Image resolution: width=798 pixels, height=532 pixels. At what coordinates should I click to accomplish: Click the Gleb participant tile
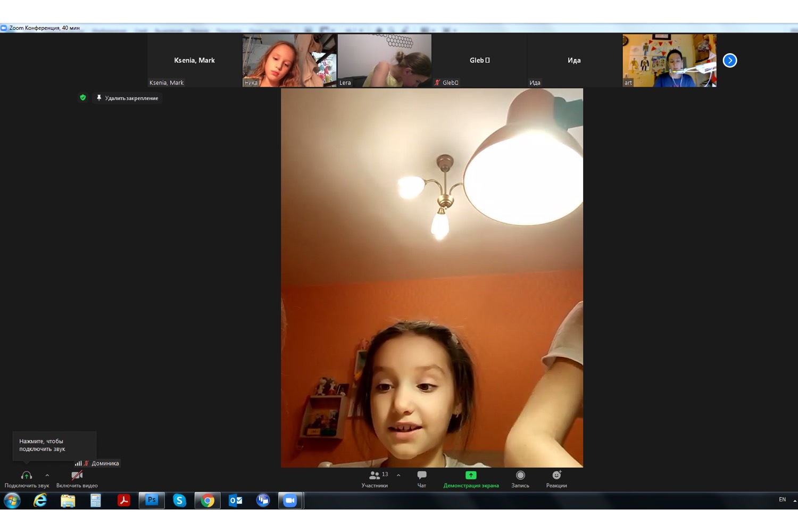479,60
